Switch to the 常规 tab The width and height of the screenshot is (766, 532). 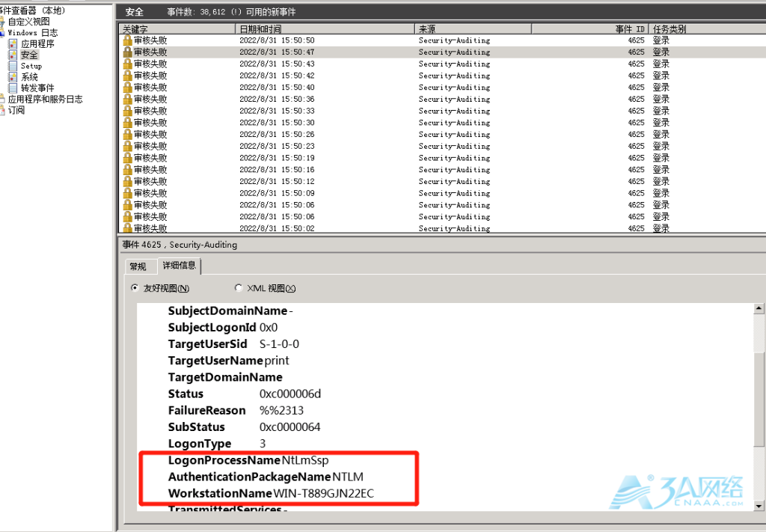(x=138, y=266)
